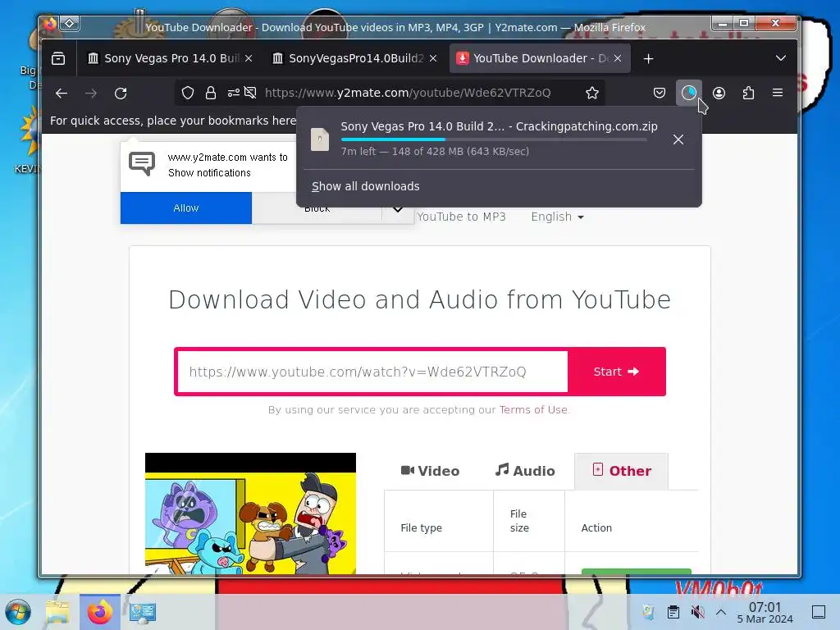Click the Firefox taskbar icon

pyautogui.click(x=99, y=612)
